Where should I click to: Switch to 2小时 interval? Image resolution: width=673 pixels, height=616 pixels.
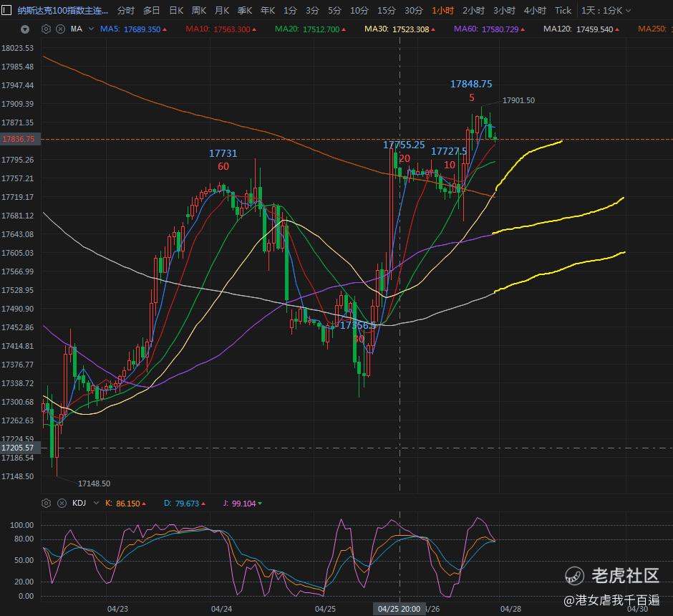point(473,10)
